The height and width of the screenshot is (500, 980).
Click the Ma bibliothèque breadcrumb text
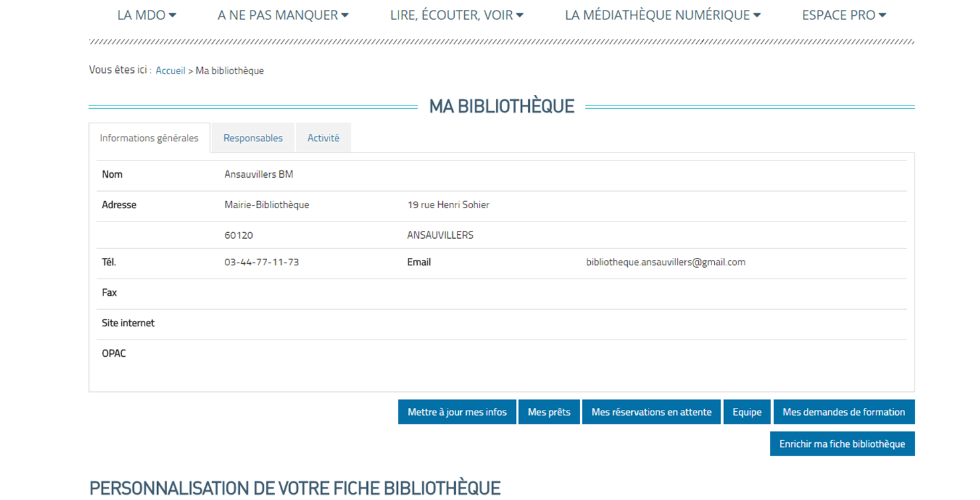tap(229, 70)
